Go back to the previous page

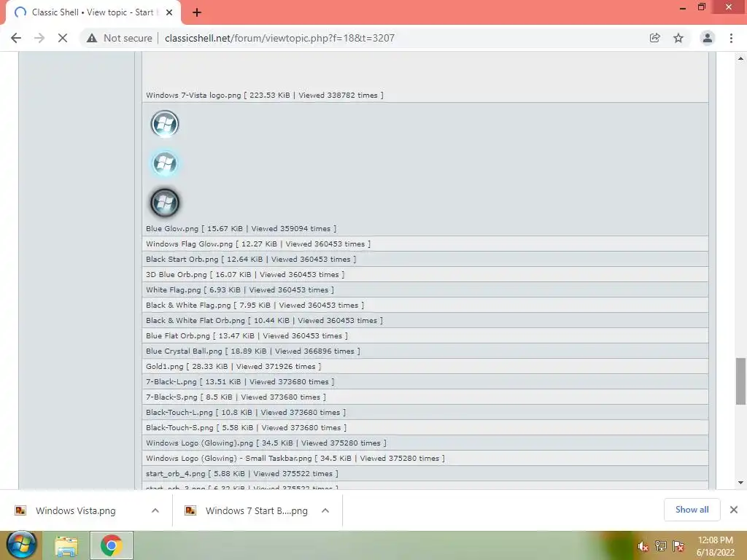(x=16, y=38)
